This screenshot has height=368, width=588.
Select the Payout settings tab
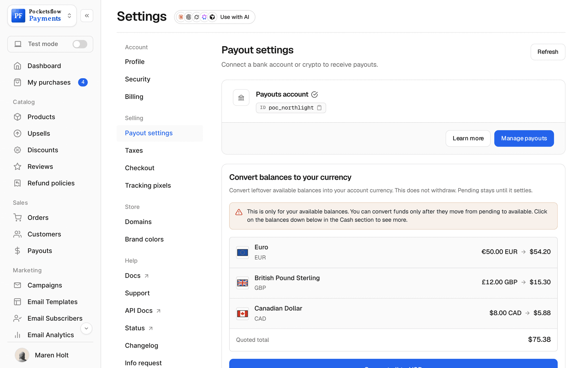click(160, 133)
